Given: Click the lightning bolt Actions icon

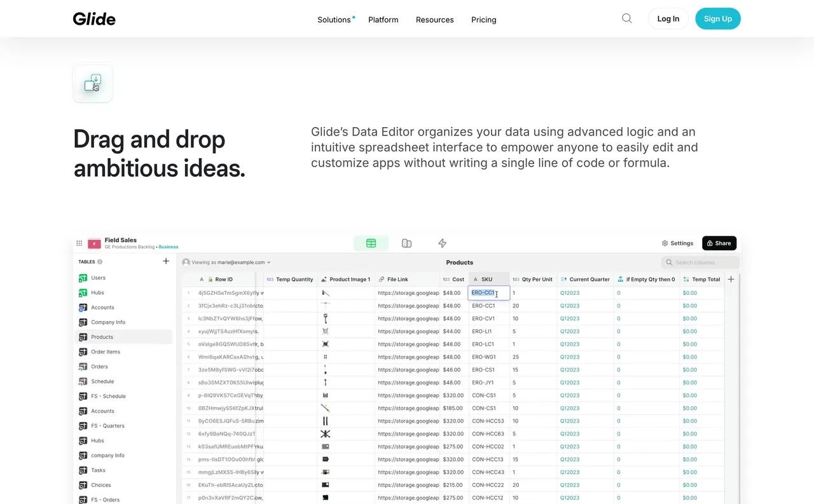Looking at the screenshot, I should (442, 243).
